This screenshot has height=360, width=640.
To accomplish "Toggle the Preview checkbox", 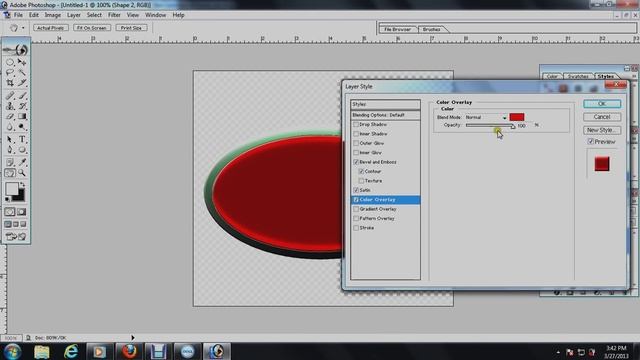I will [590, 142].
